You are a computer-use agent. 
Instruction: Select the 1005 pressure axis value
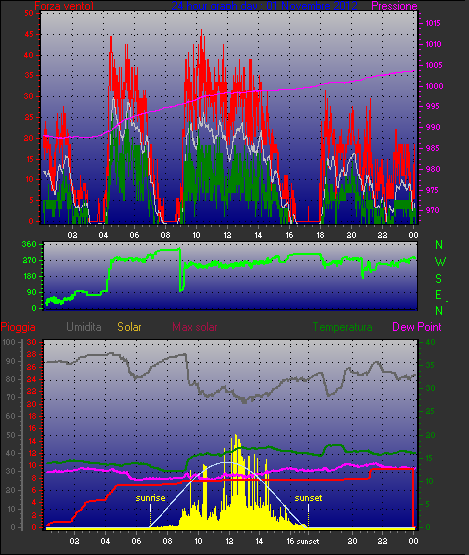(434, 65)
